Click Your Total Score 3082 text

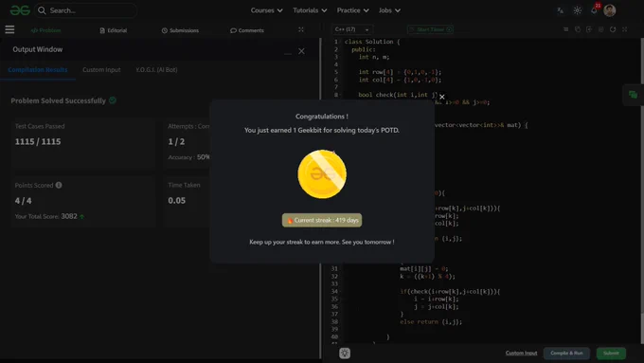[46, 216]
